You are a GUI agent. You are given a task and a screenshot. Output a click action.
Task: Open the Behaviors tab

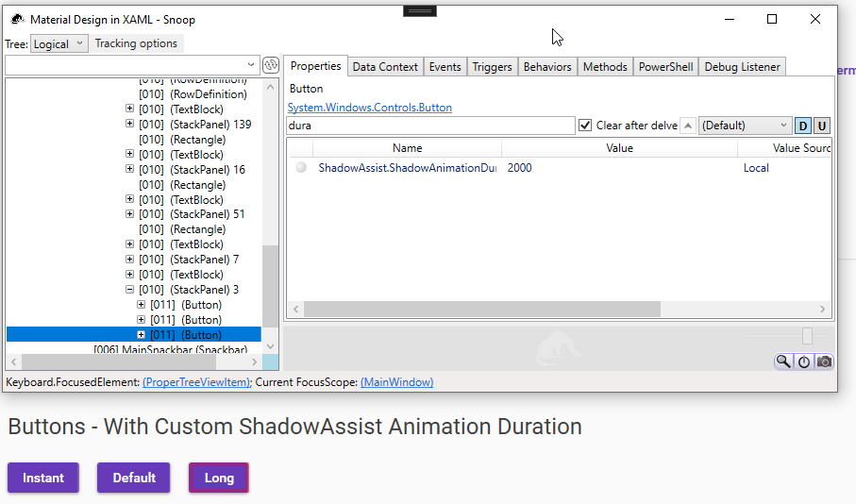(547, 67)
